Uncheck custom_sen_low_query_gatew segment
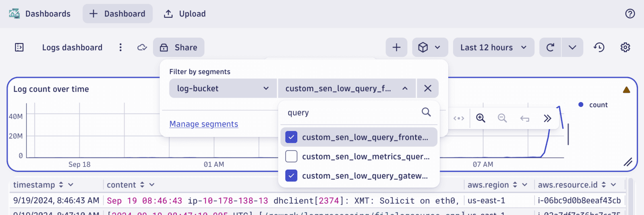This screenshot has height=215, width=644. pyautogui.click(x=291, y=176)
